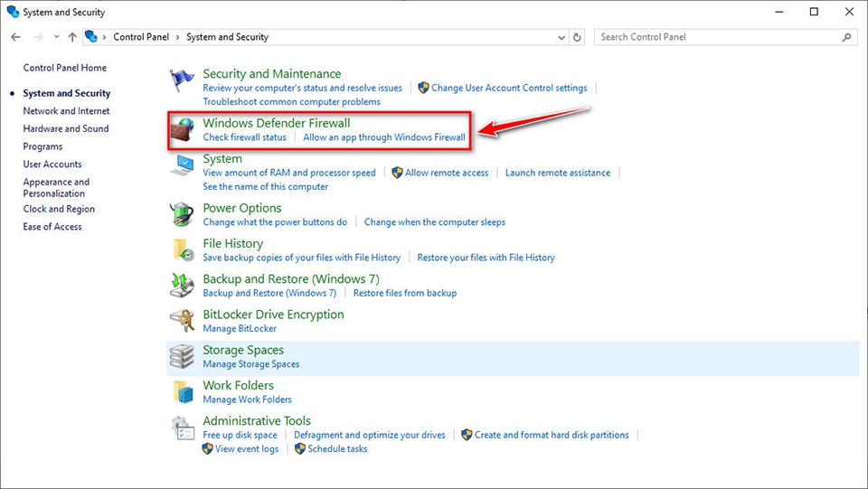Open User Accounts category

52,165
